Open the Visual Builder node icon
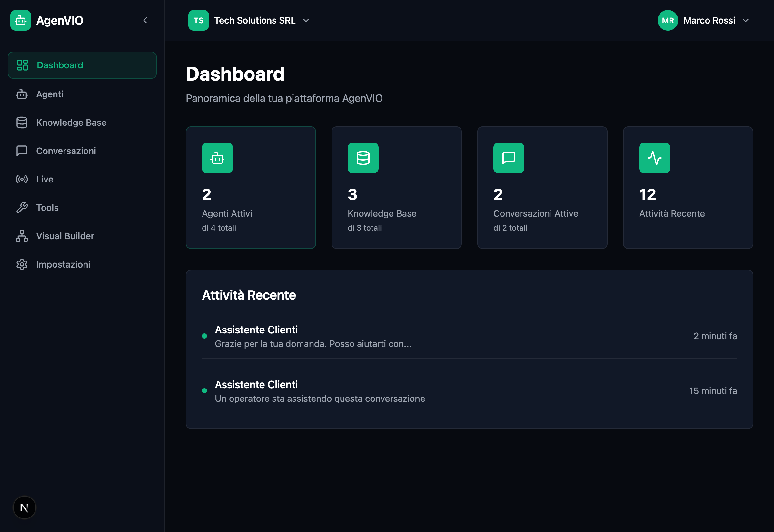 pyautogui.click(x=22, y=236)
